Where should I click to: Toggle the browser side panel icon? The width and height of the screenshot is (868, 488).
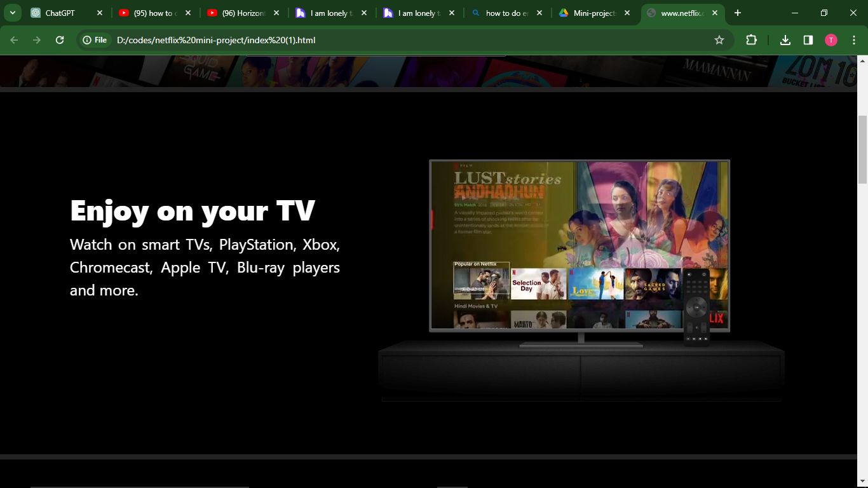click(x=808, y=40)
